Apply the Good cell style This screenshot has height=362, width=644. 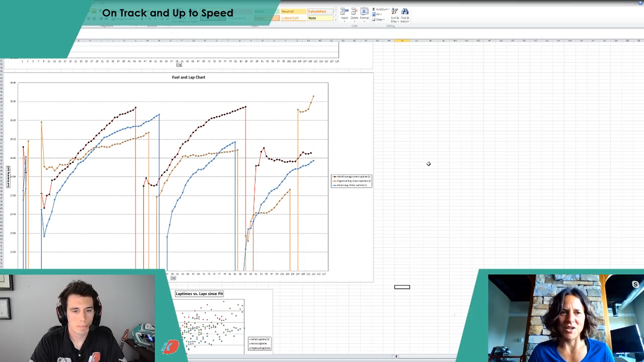266,11
